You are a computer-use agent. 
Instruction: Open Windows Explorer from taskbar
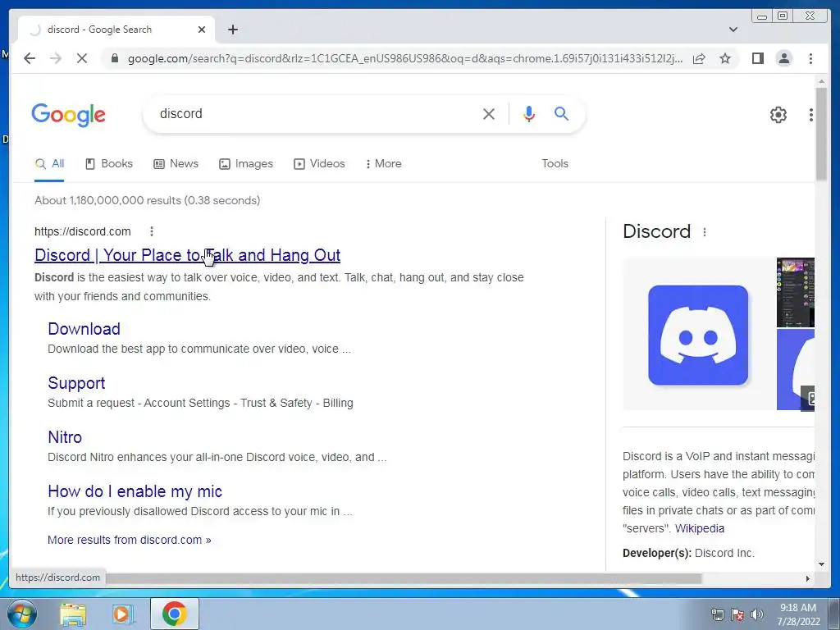73,614
